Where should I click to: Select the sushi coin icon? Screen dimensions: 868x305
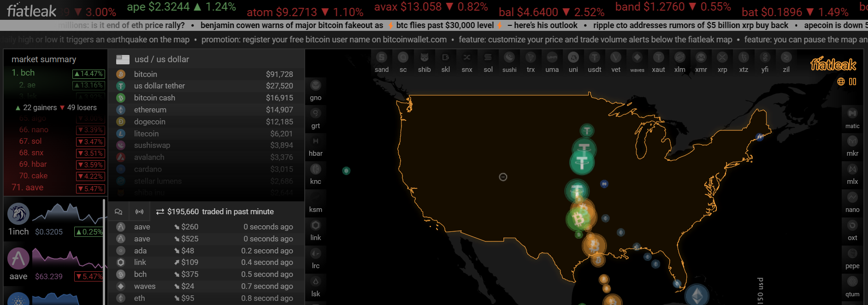(x=509, y=58)
